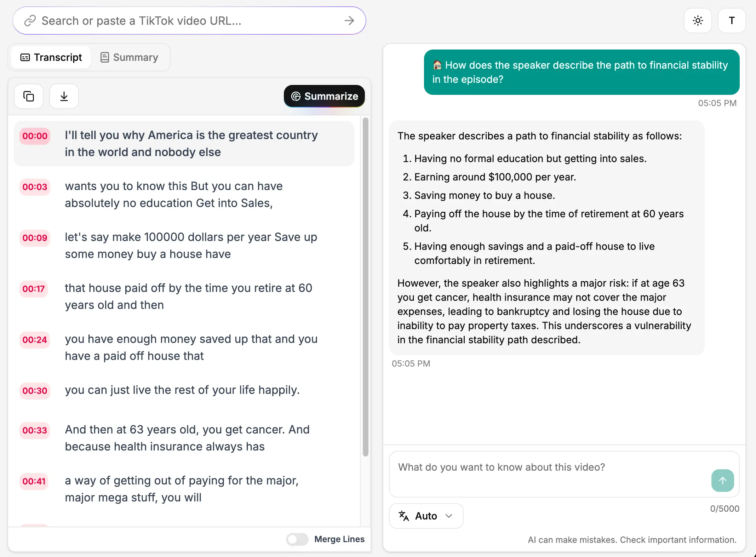Image resolution: width=756 pixels, height=557 pixels.
Task: Switch to the Summary tab
Action: pos(129,57)
